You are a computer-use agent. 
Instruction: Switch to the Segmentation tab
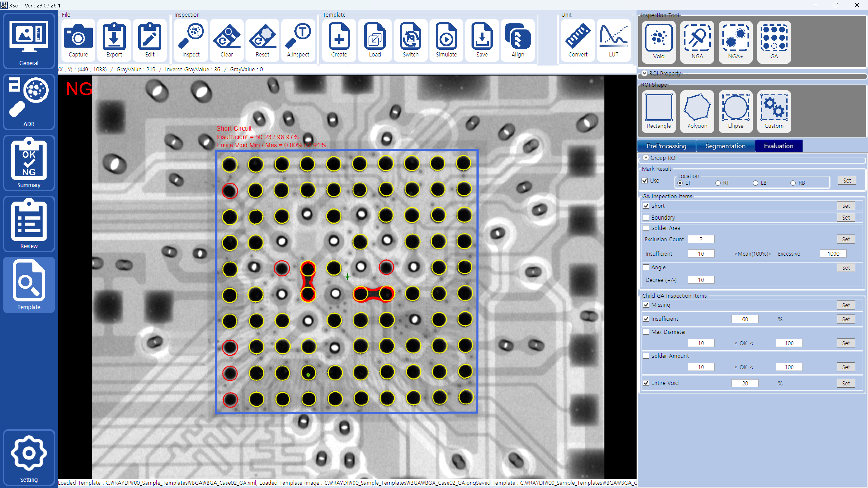click(725, 146)
